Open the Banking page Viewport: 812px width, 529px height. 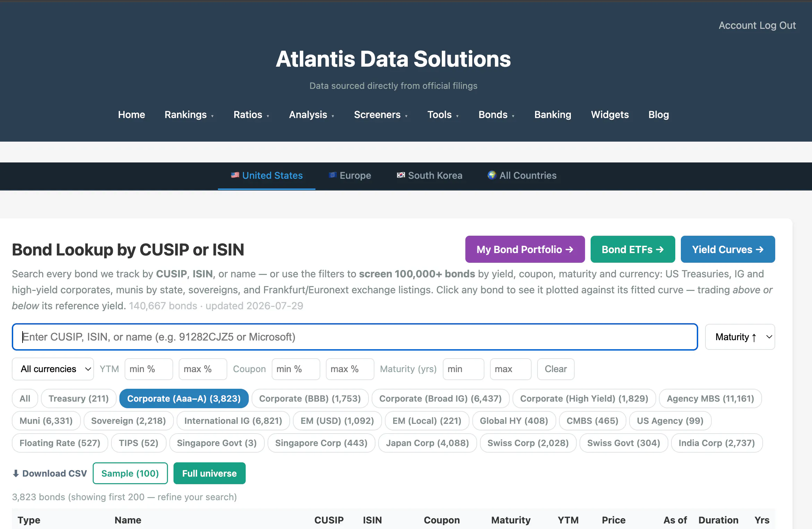coord(552,115)
